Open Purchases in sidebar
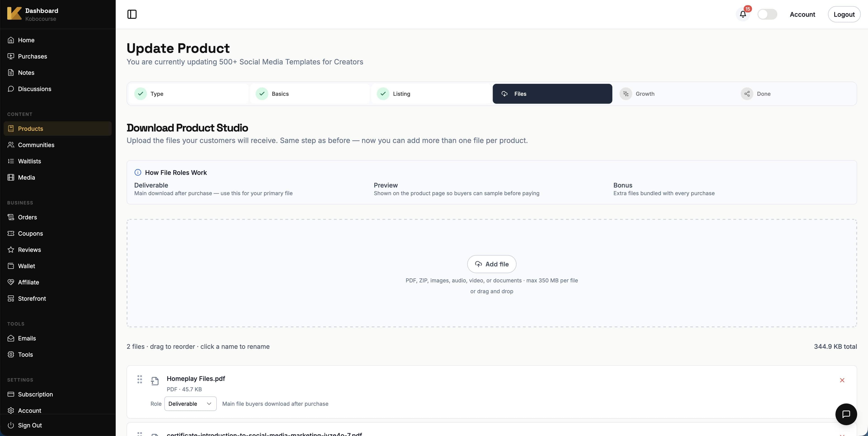868x436 pixels. 58,56
